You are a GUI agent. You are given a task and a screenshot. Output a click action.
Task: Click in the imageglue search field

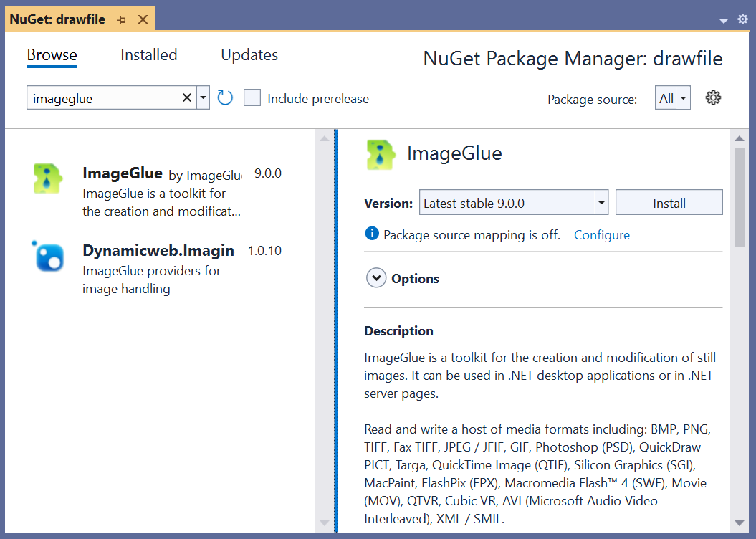[100, 98]
